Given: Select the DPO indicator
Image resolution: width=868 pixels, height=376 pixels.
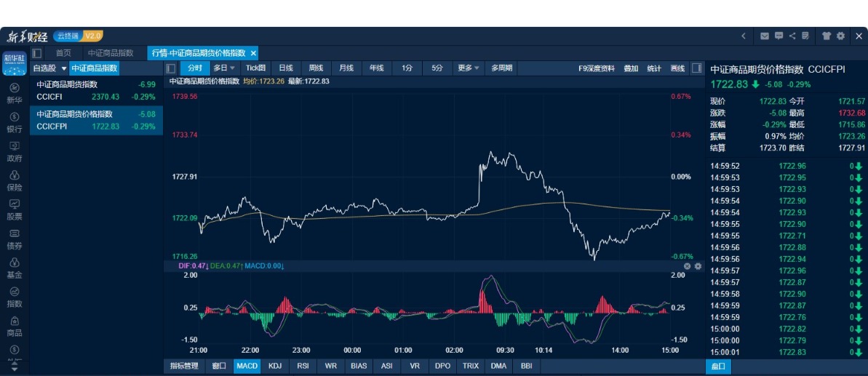Looking at the screenshot, I should (443, 366).
